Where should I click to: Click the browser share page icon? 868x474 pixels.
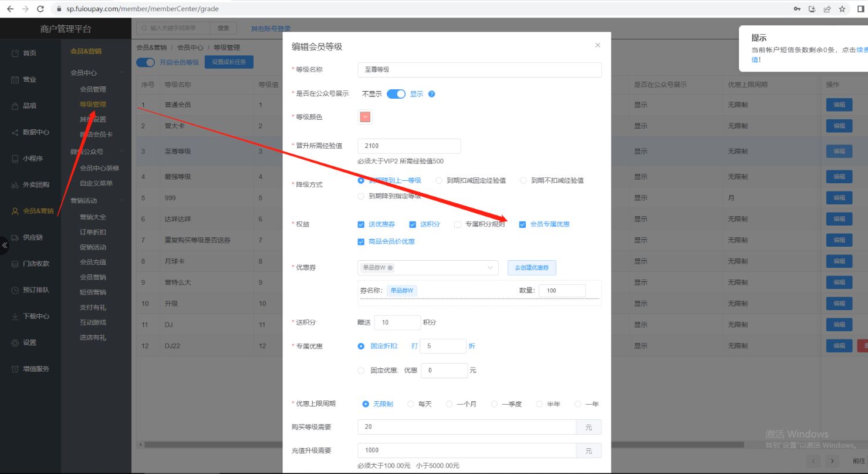point(828,9)
